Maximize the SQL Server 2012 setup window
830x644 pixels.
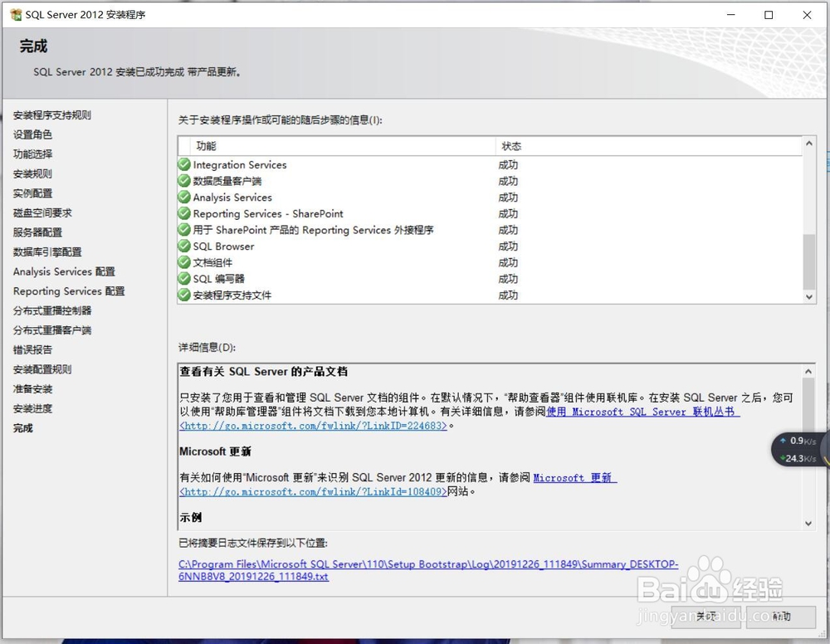[x=769, y=15]
